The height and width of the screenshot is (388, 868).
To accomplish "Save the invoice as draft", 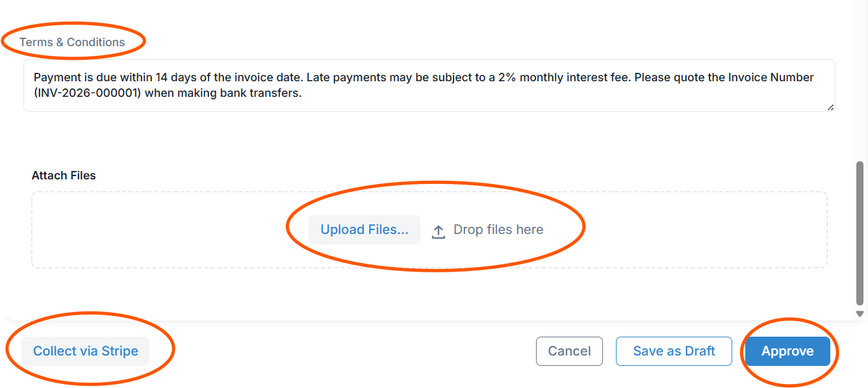I will pyautogui.click(x=674, y=351).
